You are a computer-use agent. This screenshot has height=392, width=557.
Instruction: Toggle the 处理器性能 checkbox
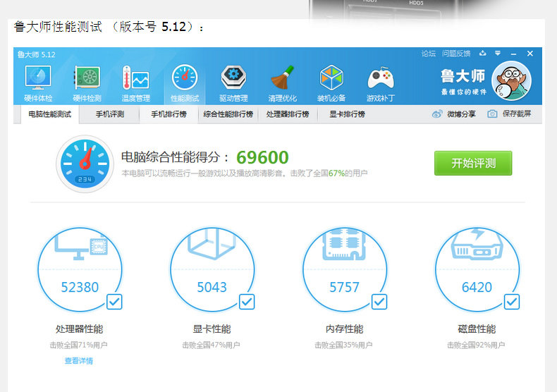(x=114, y=302)
